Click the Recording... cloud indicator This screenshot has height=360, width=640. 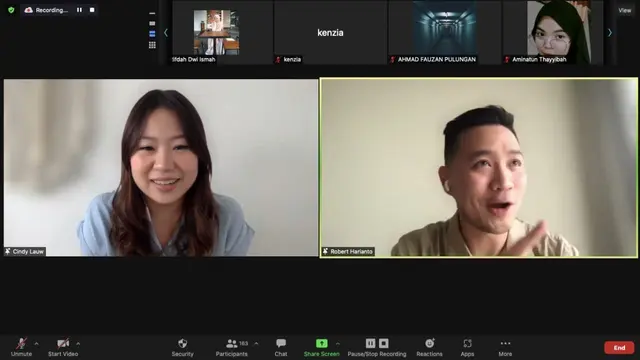[46, 10]
